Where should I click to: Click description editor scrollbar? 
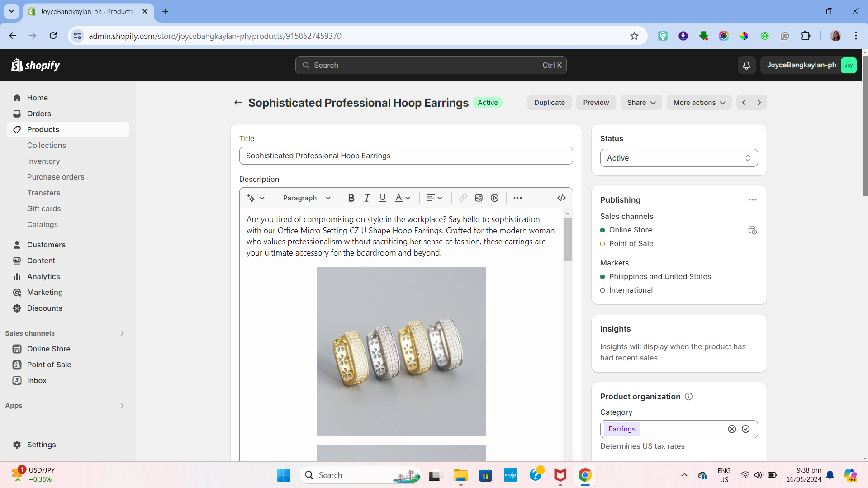(x=568, y=239)
